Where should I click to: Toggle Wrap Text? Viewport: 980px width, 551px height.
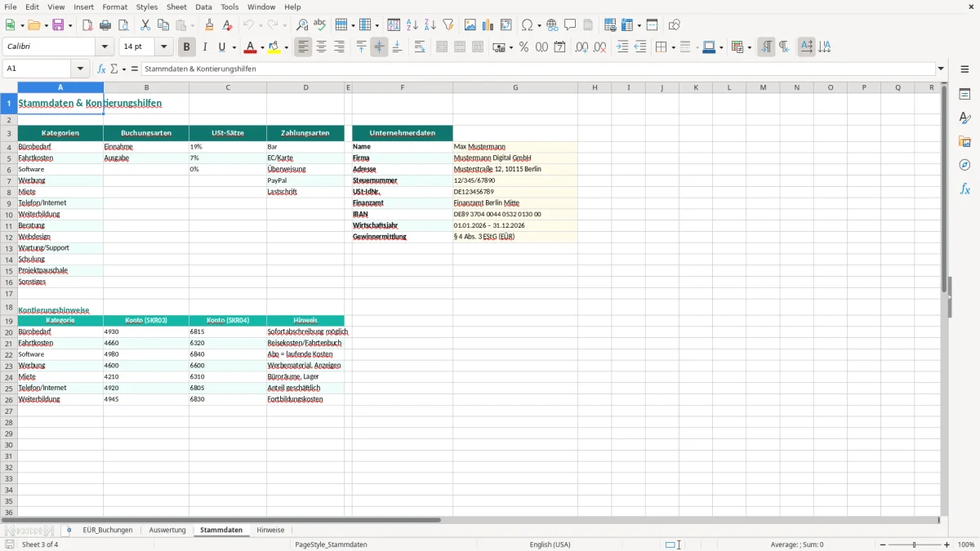point(420,47)
